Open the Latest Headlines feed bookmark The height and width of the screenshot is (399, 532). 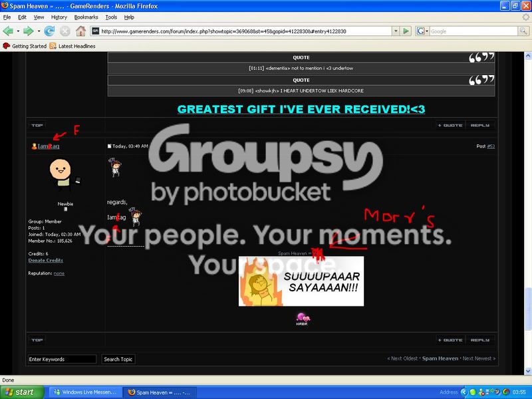click(72, 46)
